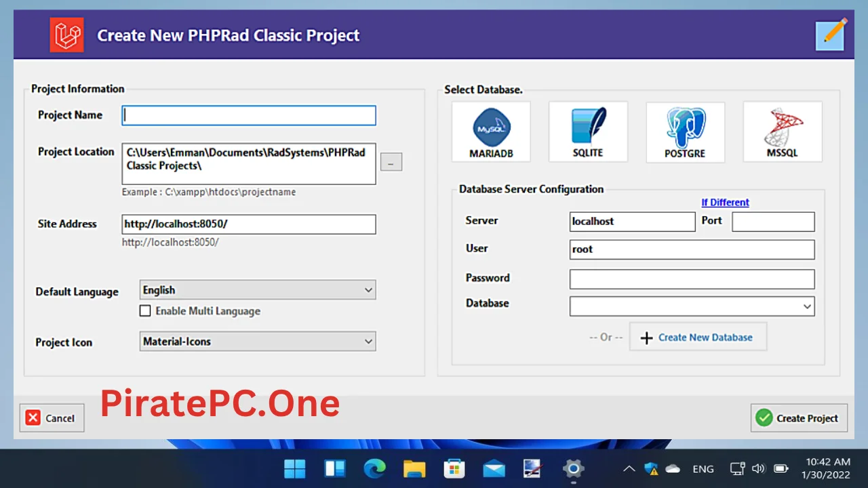Open Settings gear on the taskbar
Screen dimensions: 868x488
pyautogui.click(x=574, y=468)
